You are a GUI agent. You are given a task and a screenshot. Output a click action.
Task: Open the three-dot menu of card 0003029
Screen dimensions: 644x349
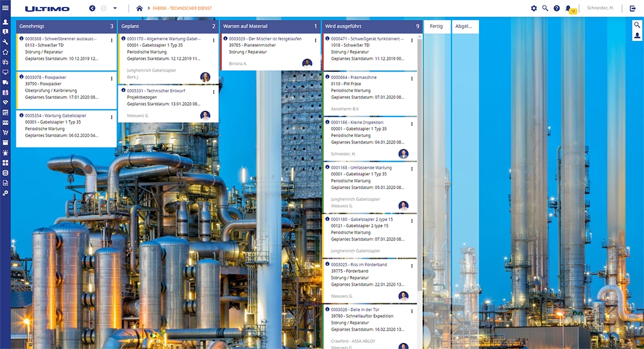click(316, 40)
